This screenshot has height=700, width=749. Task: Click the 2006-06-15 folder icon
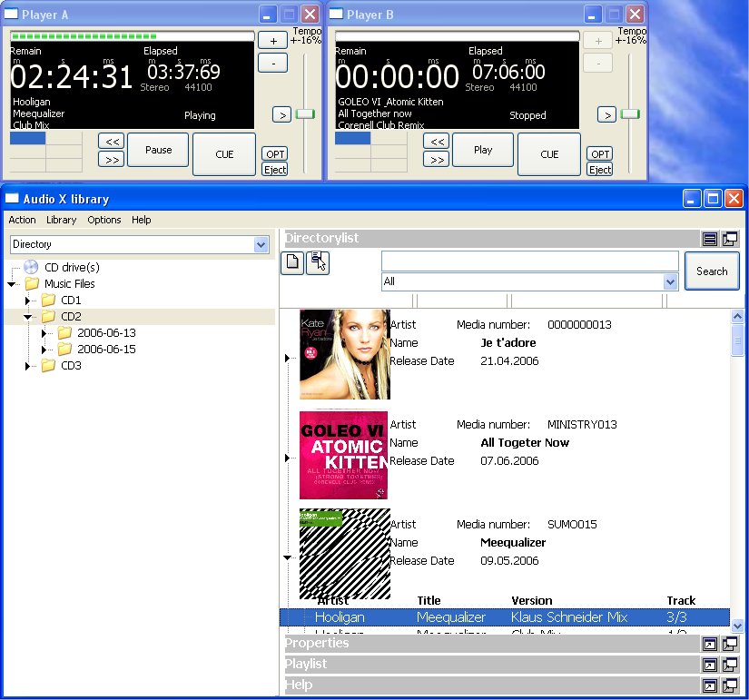pyautogui.click(x=64, y=350)
